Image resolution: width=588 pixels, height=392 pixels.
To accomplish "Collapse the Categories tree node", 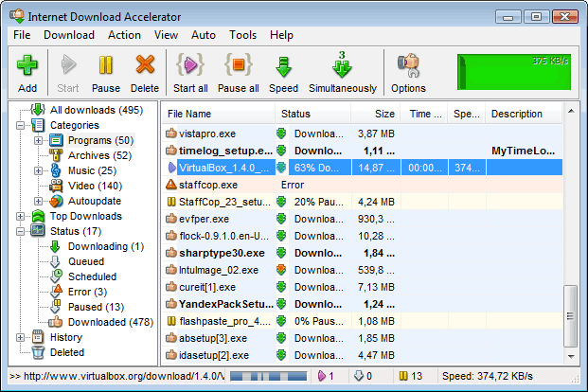I will coord(20,125).
